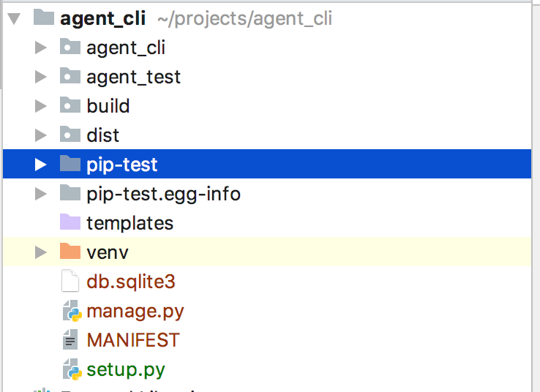Screen dimensions: 540x392
Task: Click the agent_cli package folder icon
Action: point(70,47)
